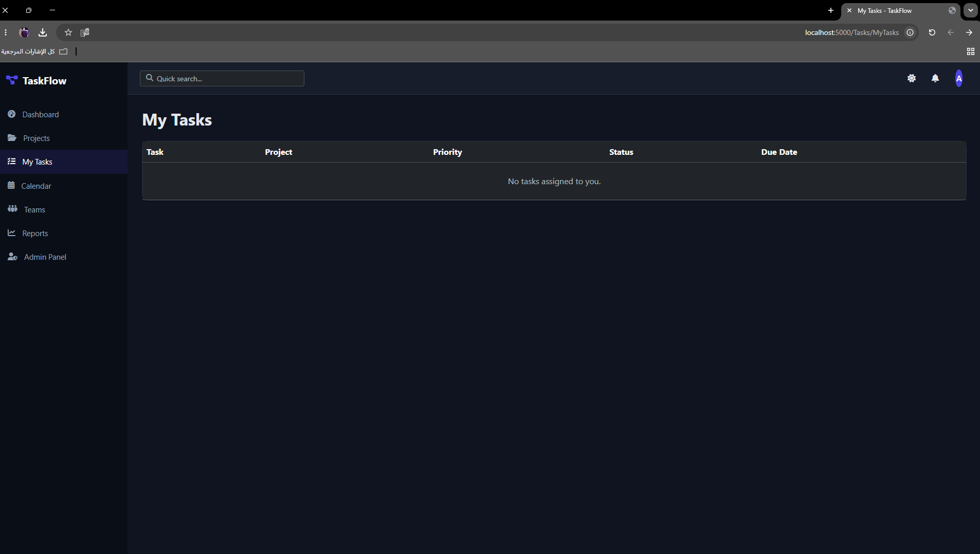
Task: Reload the page in browser
Action: click(x=932, y=32)
